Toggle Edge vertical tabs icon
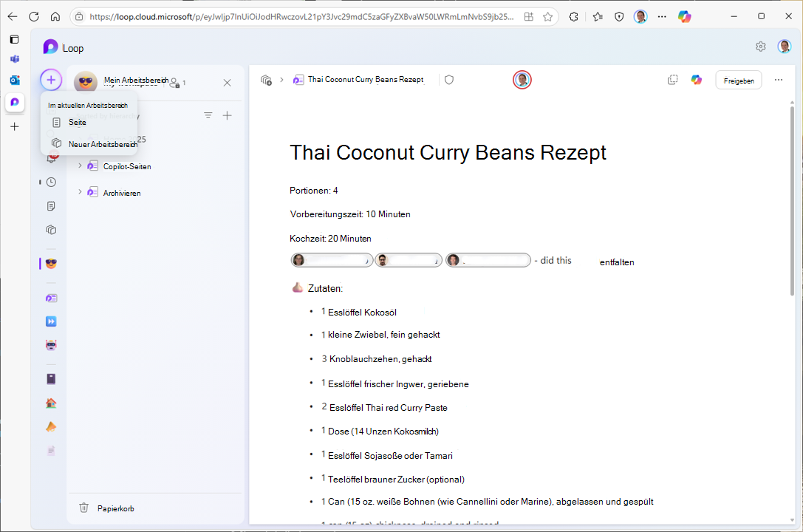Screen dimensions: 803x532 [14, 39]
